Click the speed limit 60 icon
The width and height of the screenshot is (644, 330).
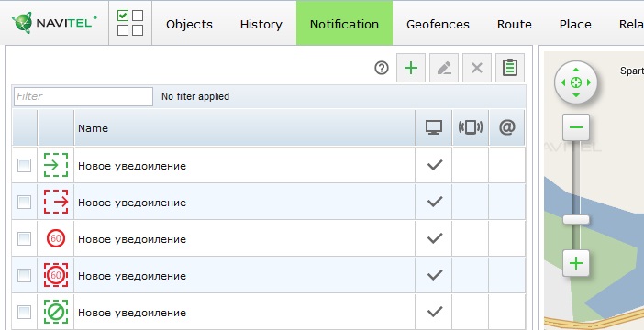[x=56, y=238]
